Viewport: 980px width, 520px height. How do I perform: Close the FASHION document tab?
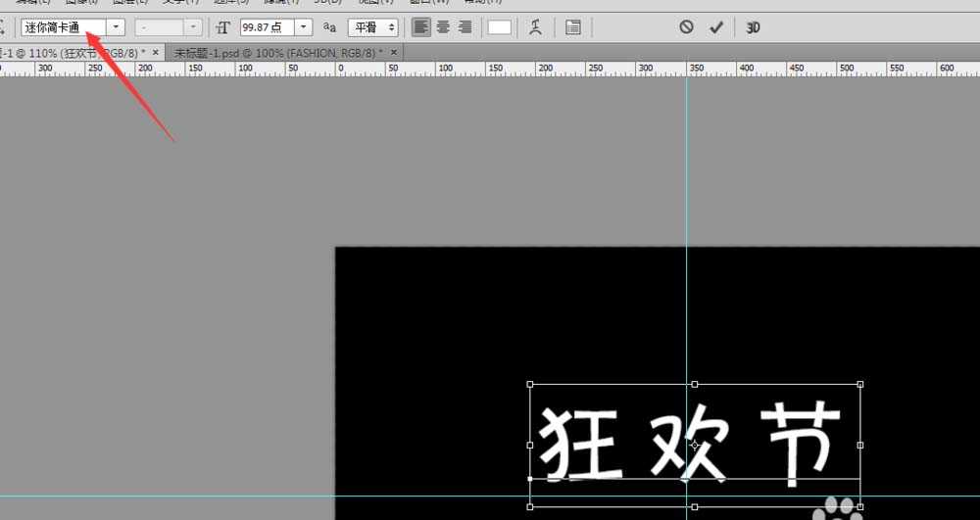pyautogui.click(x=394, y=53)
